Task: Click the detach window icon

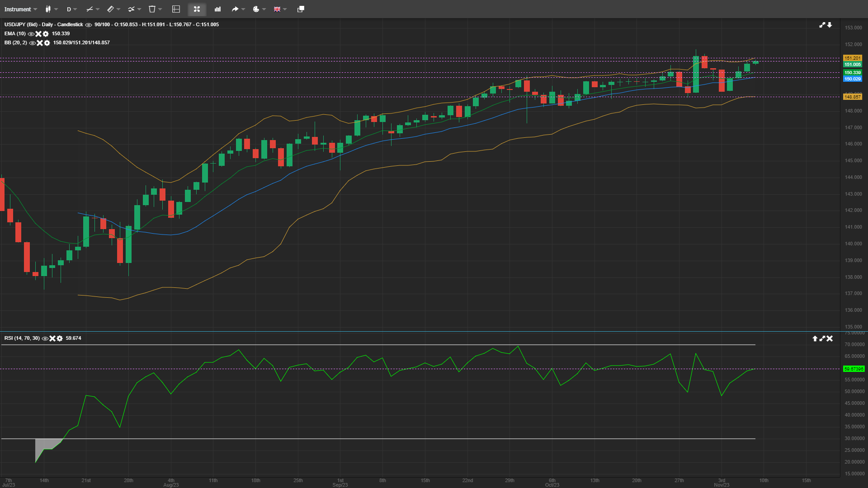Action: [301, 9]
